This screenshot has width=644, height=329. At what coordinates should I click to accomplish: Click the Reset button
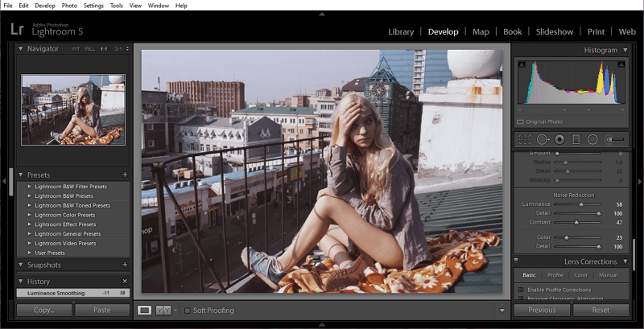click(601, 310)
